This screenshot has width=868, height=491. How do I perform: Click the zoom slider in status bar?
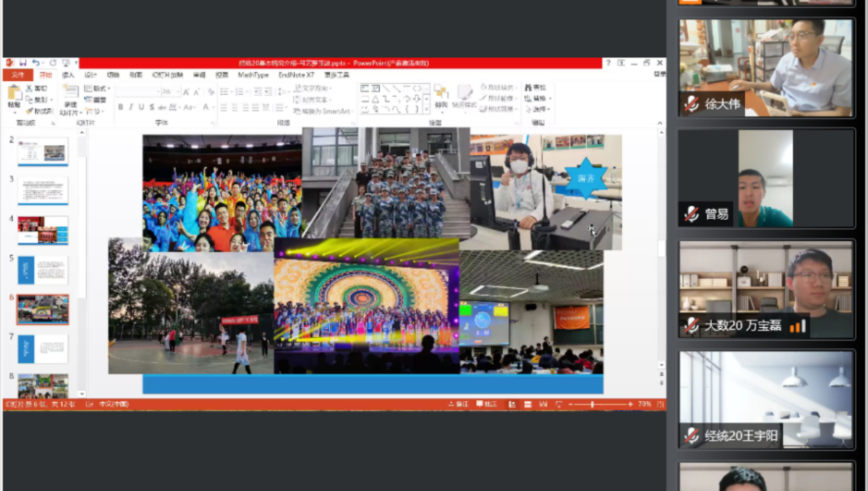593,404
